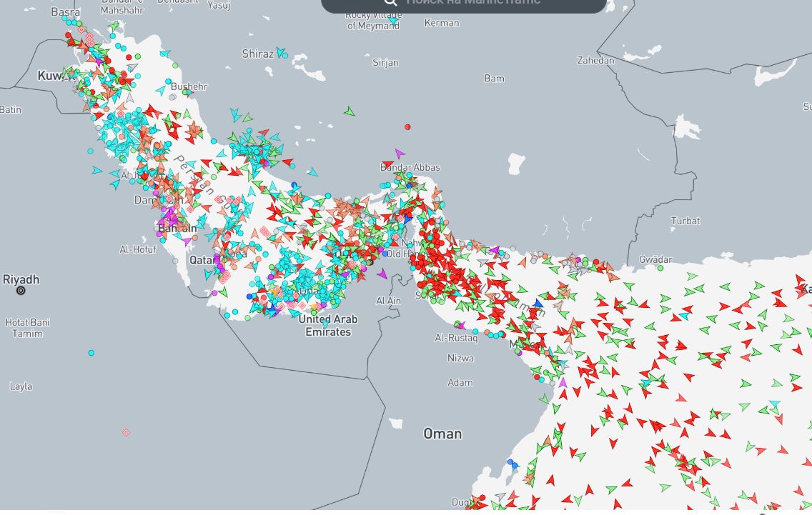Select the cyan dot east of Hotat Bani Tamim

click(x=91, y=353)
